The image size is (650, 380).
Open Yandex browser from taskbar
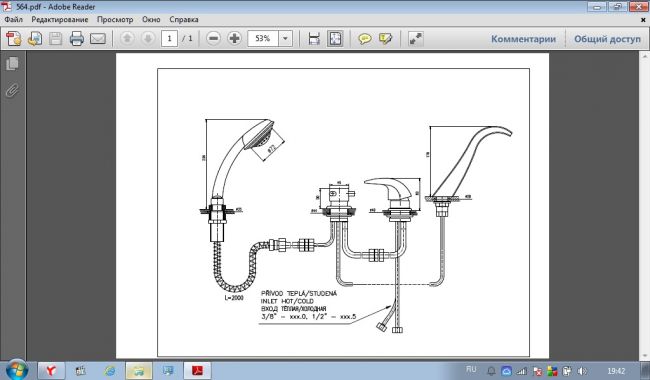51,370
